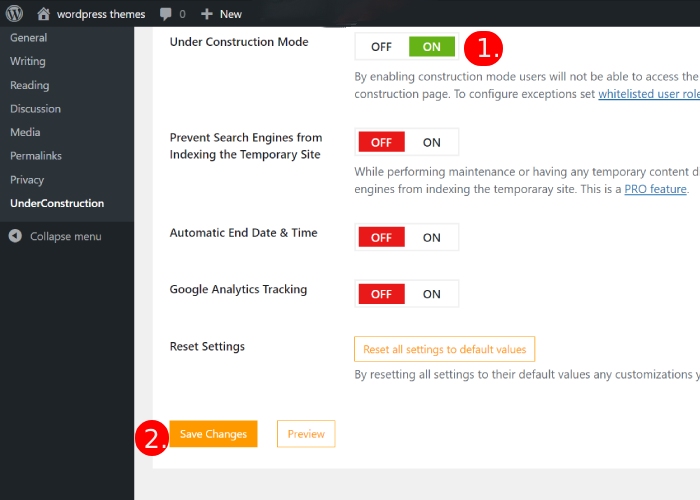The image size is (700, 500).
Task: Click the WordPress logo icon
Action: (15, 14)
